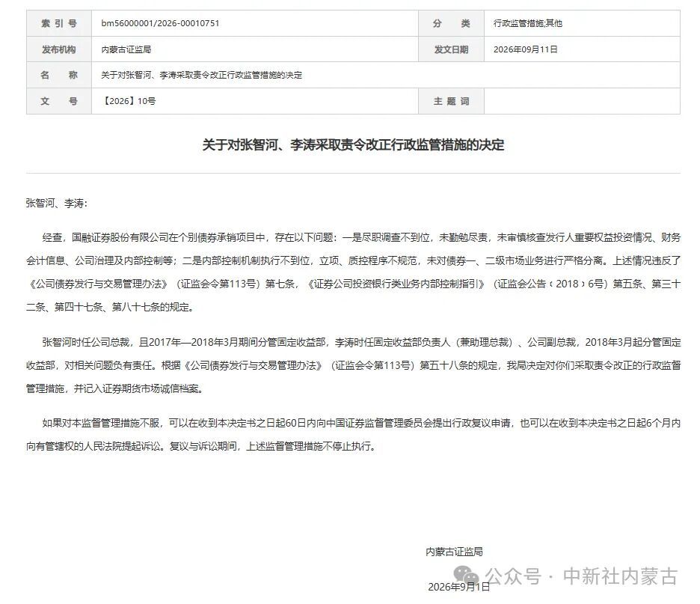Screen dimensions: 700x604
Task: Click the 名称 label cell
Action: click(59, 75)
